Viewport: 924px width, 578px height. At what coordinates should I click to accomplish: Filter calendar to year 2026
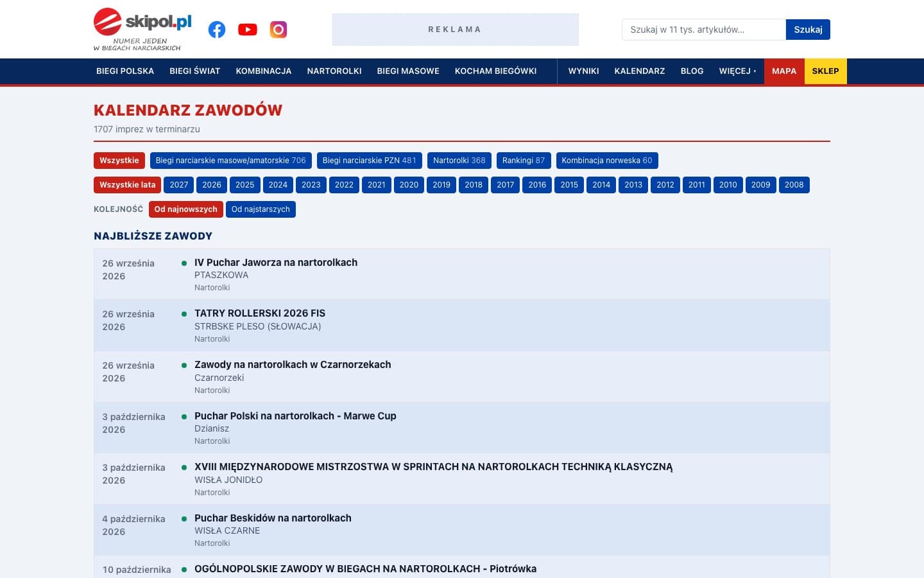point(212,185)
